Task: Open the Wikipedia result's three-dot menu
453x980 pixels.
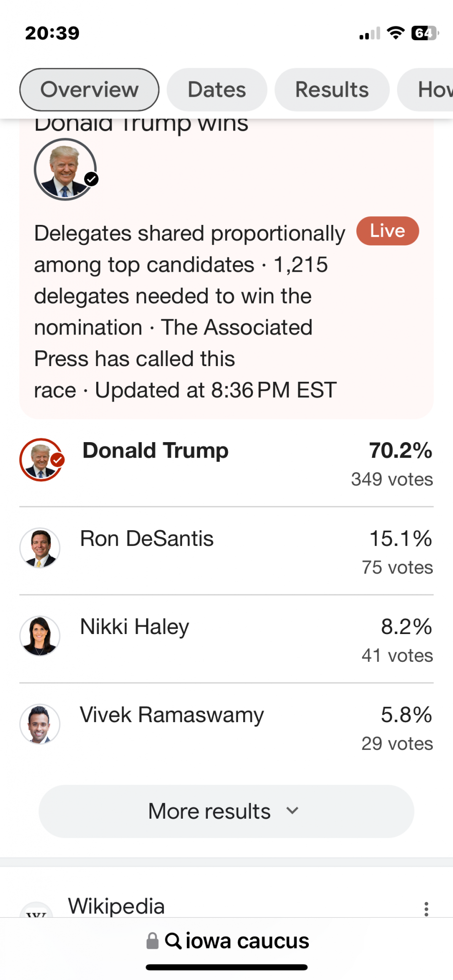Action: click(426, 909)
